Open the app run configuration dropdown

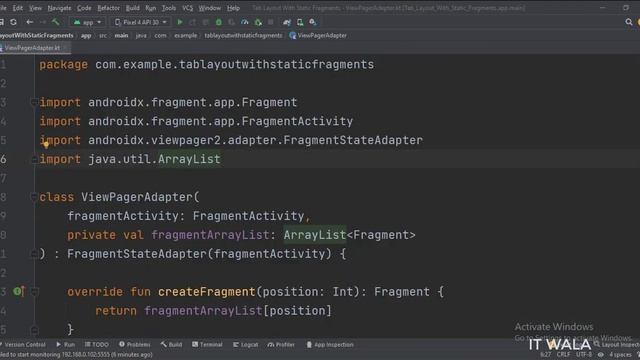(x=87, y=22)
